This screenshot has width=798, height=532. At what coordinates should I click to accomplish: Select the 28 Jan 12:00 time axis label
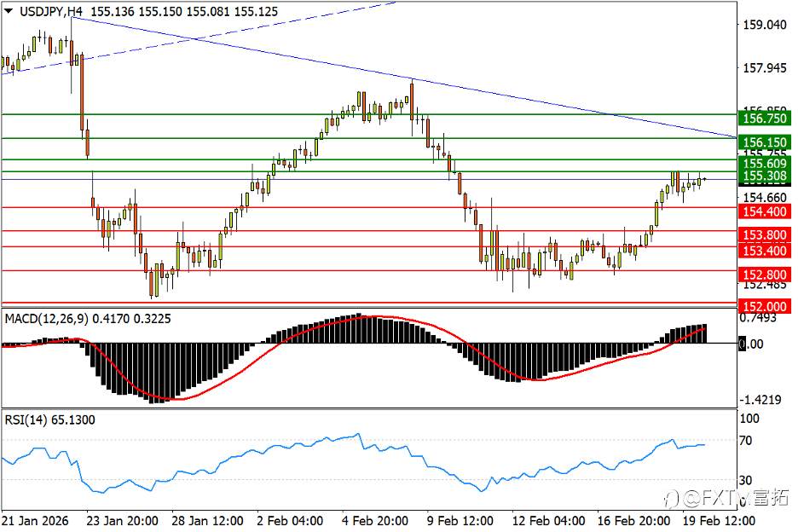pyautogui.click(x=207, y=521)
